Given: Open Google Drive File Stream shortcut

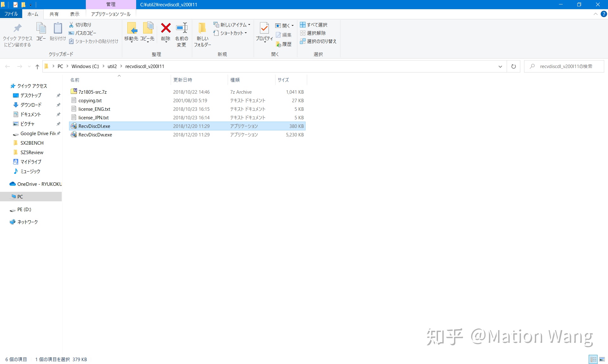Looking at the screenshot, I should 35,133.
